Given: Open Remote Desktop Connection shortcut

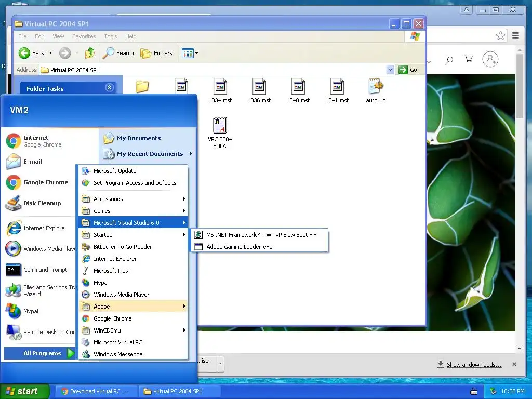Looking at the screenshot, I should [40, 332].
